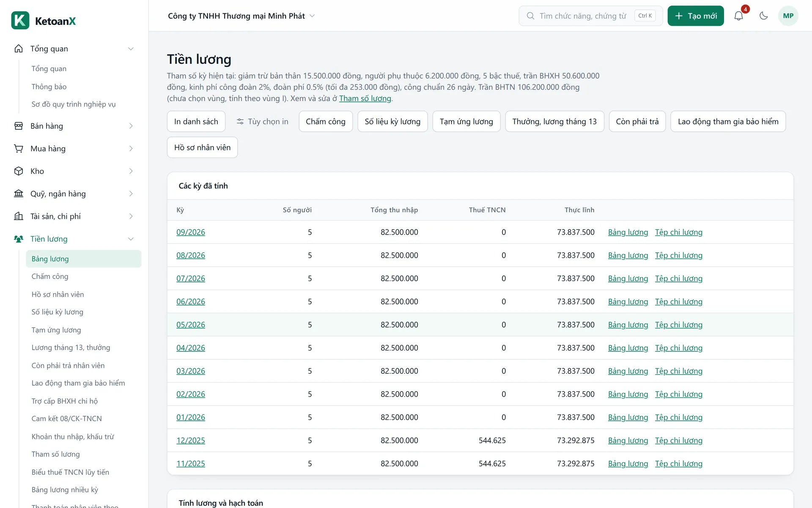Open Tệp chi lương for 12/2025
Screen dimensions: 812x508
(x=678, y=440)
